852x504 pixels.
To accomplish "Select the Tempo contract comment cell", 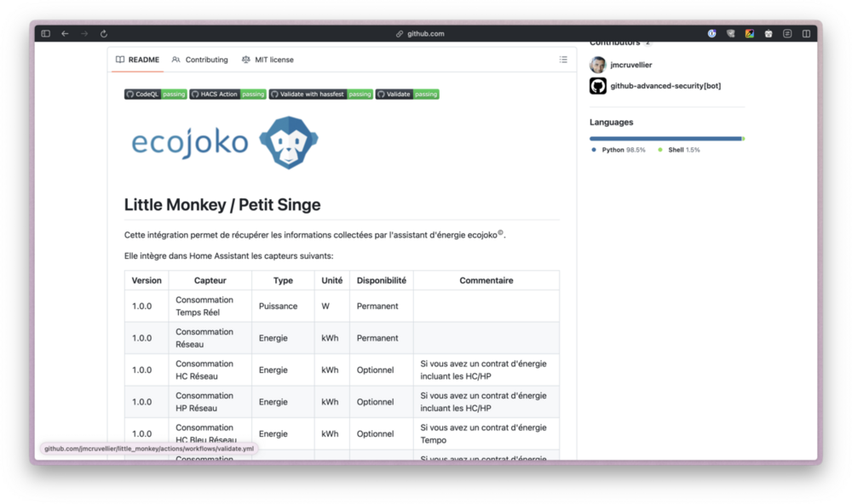I will (x=486, y=434).
